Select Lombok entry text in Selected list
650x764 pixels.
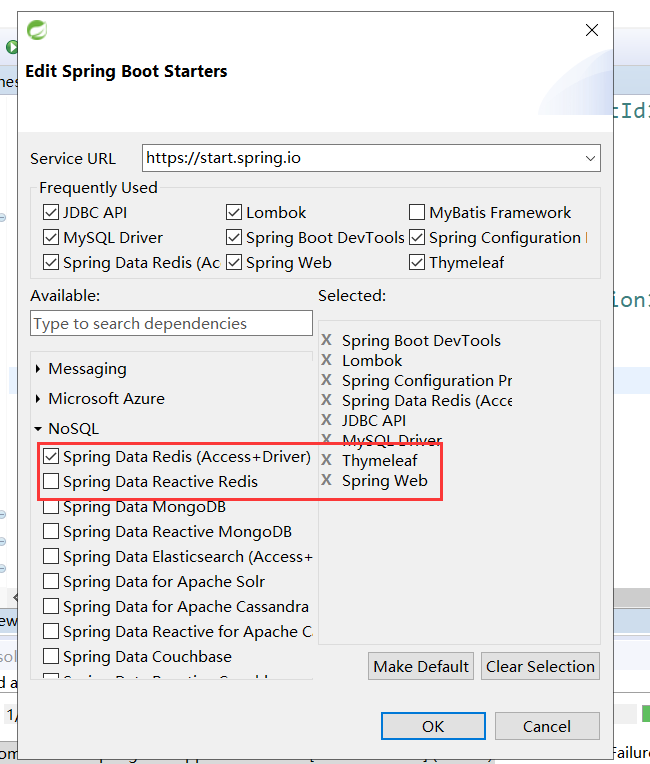[372, 360]
